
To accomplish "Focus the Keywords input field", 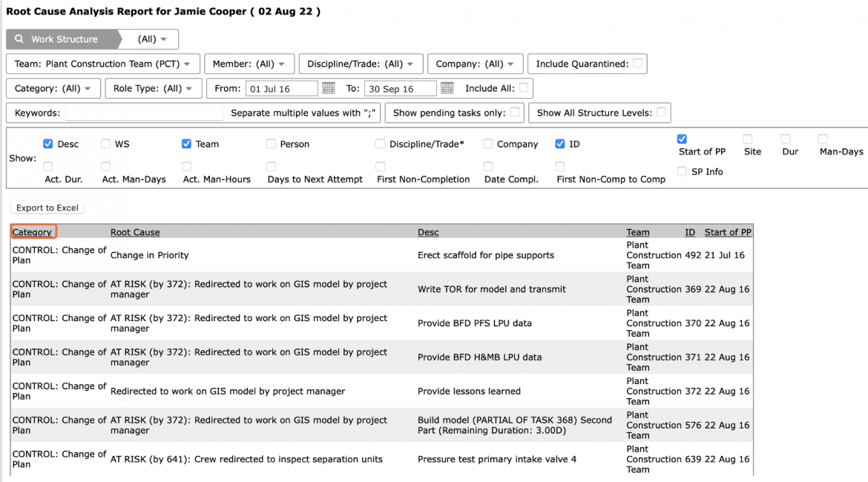I will (x=144, y=113).
